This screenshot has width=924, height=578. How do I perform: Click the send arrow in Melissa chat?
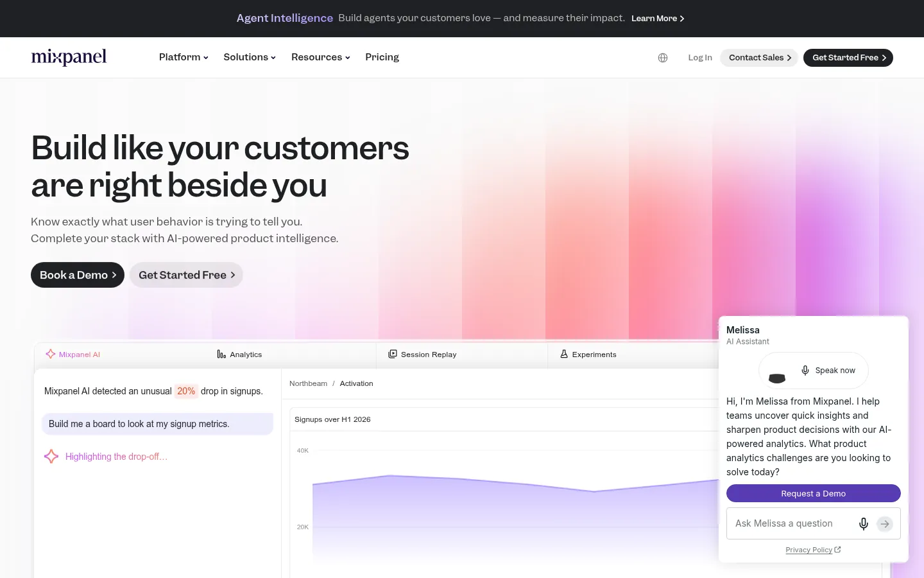pyautogui.click(x=885, y=524)
